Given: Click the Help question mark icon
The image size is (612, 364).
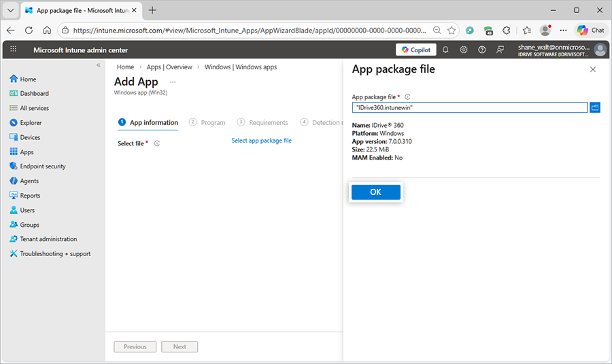Looking at the screenshot, I should click(482, 50).
